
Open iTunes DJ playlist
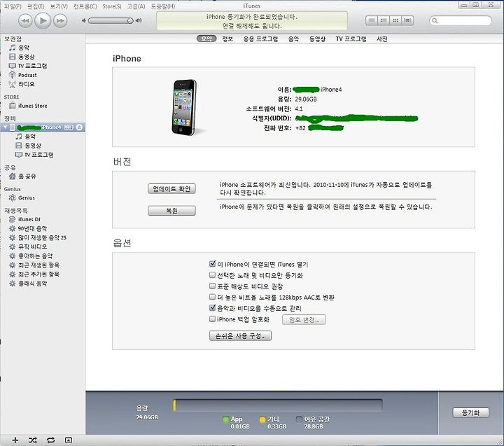tap(24, 219)
